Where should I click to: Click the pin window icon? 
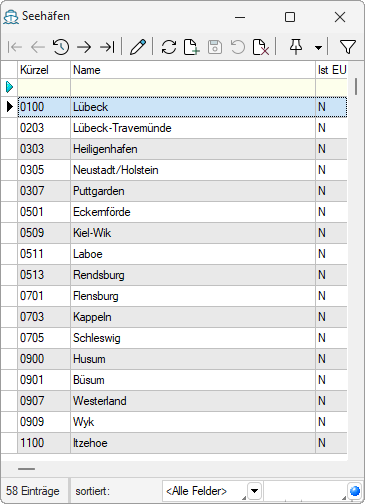(x=296, y=47)
